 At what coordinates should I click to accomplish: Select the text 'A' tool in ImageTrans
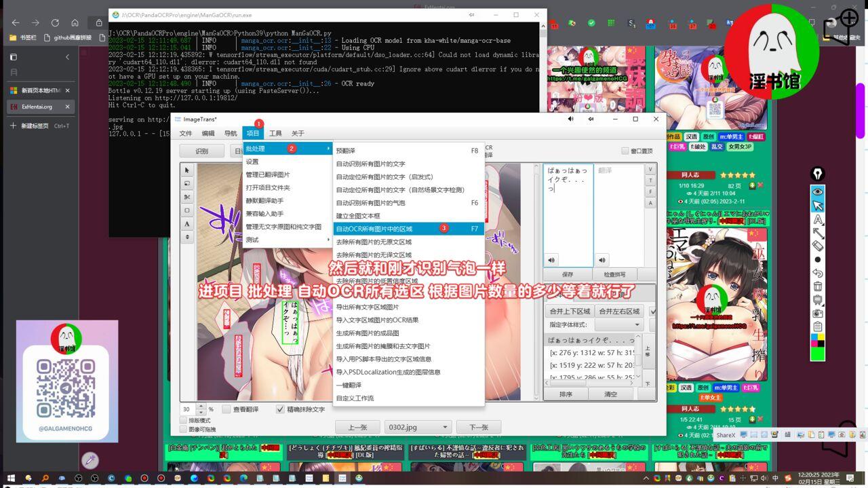tap(187, 224)
